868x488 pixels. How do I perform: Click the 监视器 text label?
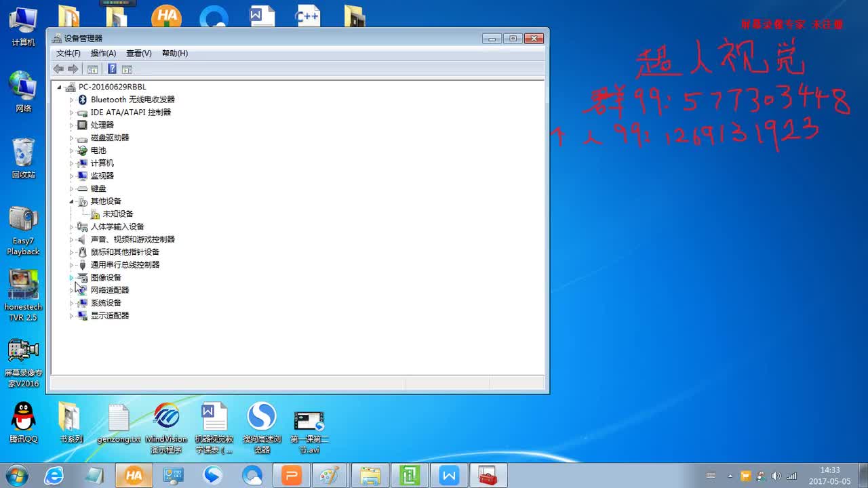pos(102,176)
